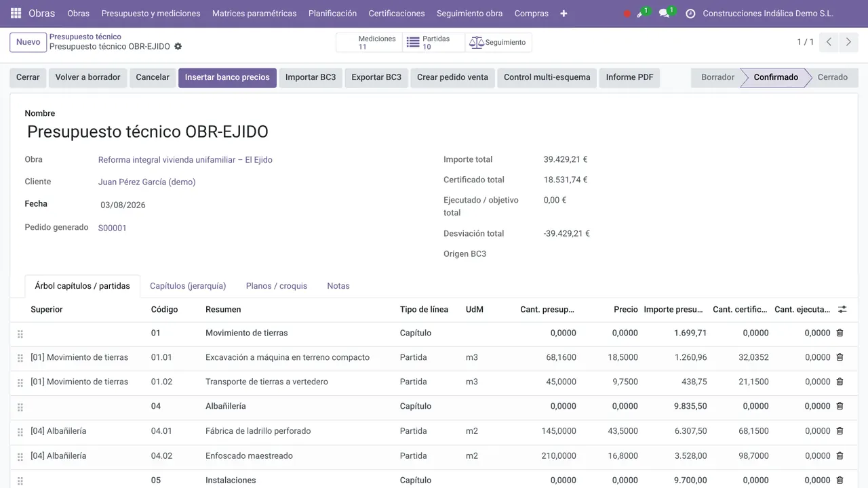Open Matrices paramétricas menu
Viewport: 868px width, 488px height.
point(254,14)
